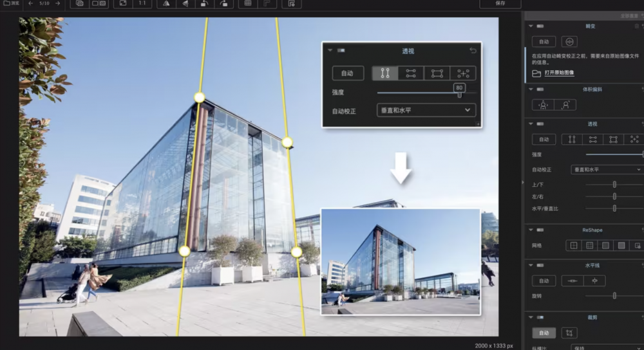Toggle the right-panel 透视 on/off switch
Viewport: 644px width, 350px height.
540,124
